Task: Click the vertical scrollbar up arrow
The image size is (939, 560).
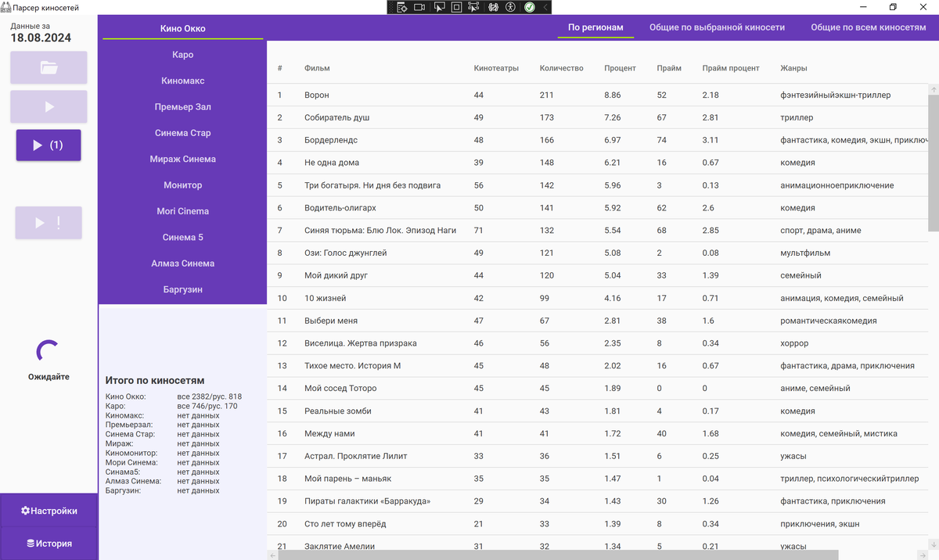Action: pyautogui.click(x=934, y=90)
